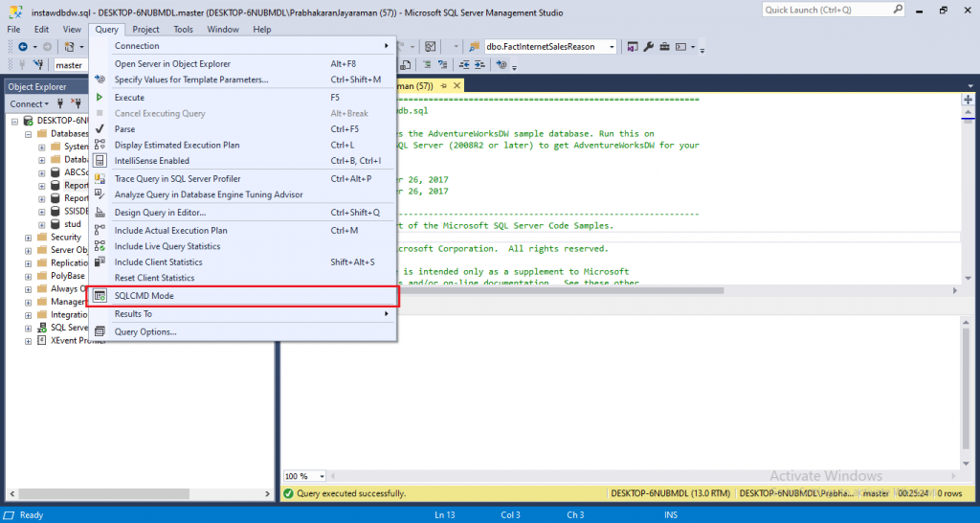The width and height of the screenshot is (980, 523).
Task: Toggle Include Client Statistics
Action: tap(242, 262)
